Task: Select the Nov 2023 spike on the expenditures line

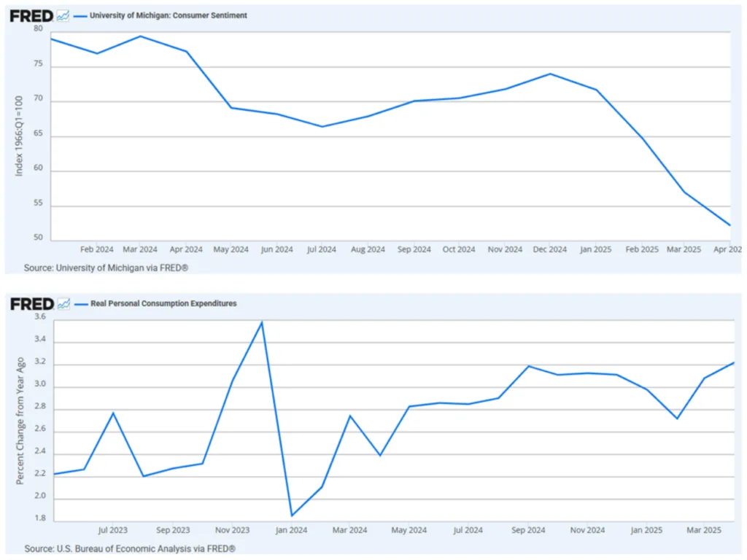Action: pos(261,322)
